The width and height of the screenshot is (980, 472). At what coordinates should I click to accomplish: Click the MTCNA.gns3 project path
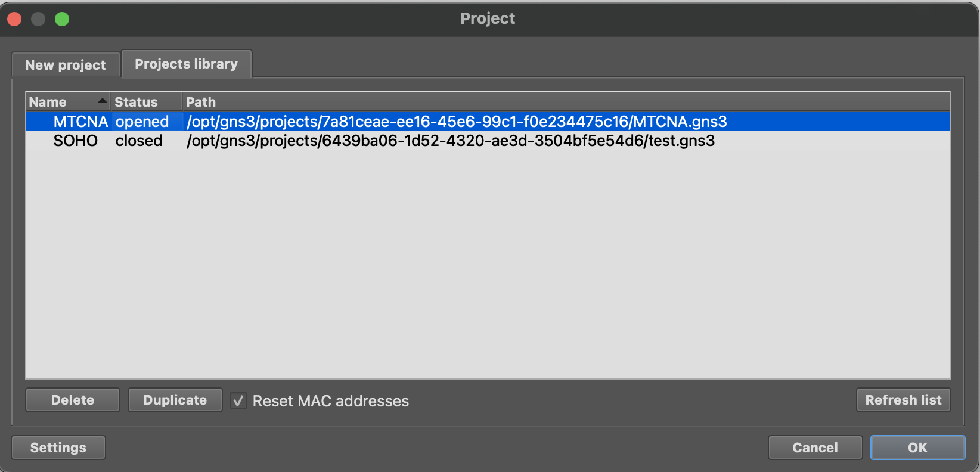(x=457, y=122)
